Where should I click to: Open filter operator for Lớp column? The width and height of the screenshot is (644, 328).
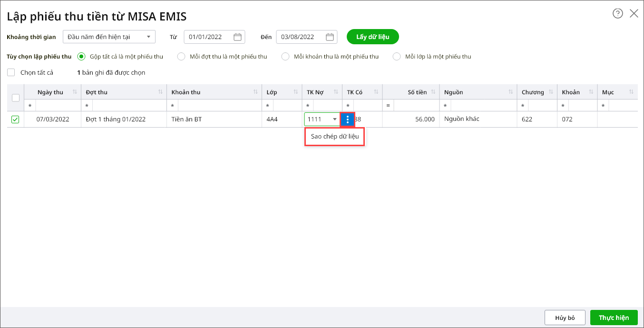pos(268,105)
